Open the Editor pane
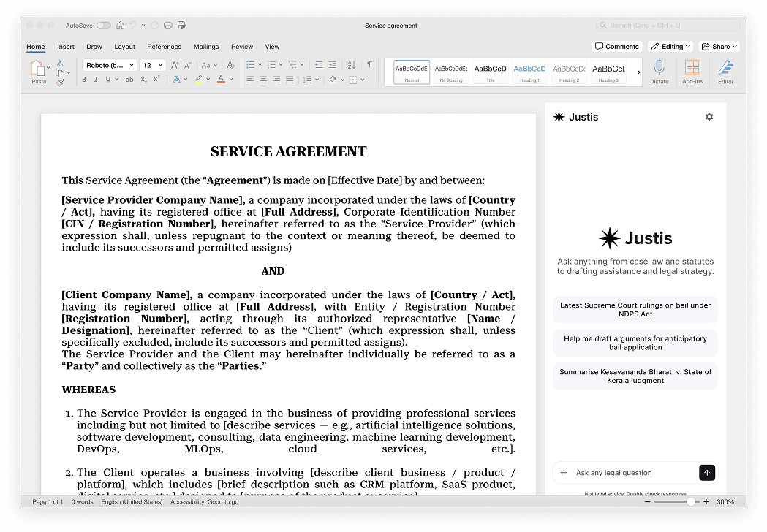This screenshot has width=767, height=532. tap(725, 71)
